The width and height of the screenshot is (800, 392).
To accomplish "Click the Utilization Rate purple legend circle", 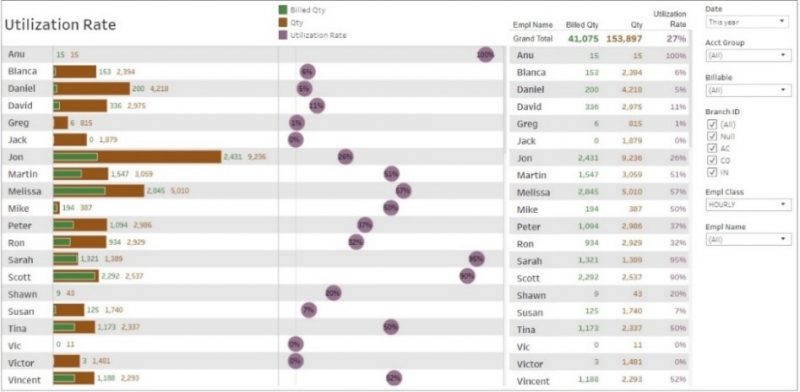I will [x=283, y=35].
